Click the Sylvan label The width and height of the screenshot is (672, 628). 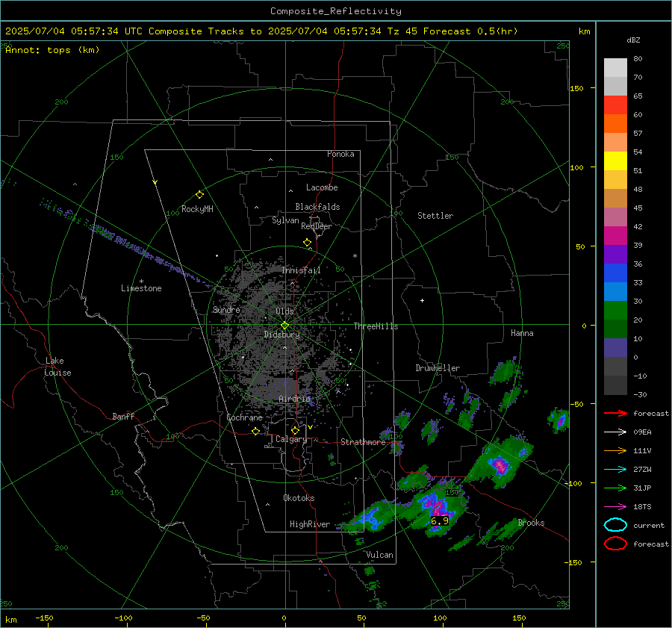(285, 220)
